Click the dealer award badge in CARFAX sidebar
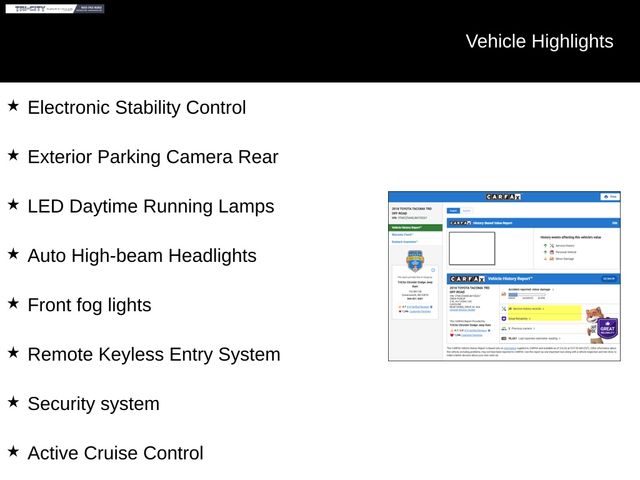 (x=415, y=261)
